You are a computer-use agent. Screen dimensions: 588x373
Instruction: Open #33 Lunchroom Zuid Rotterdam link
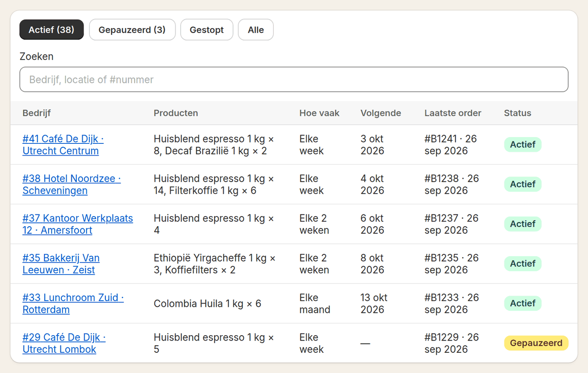click(x=73, y=304)
